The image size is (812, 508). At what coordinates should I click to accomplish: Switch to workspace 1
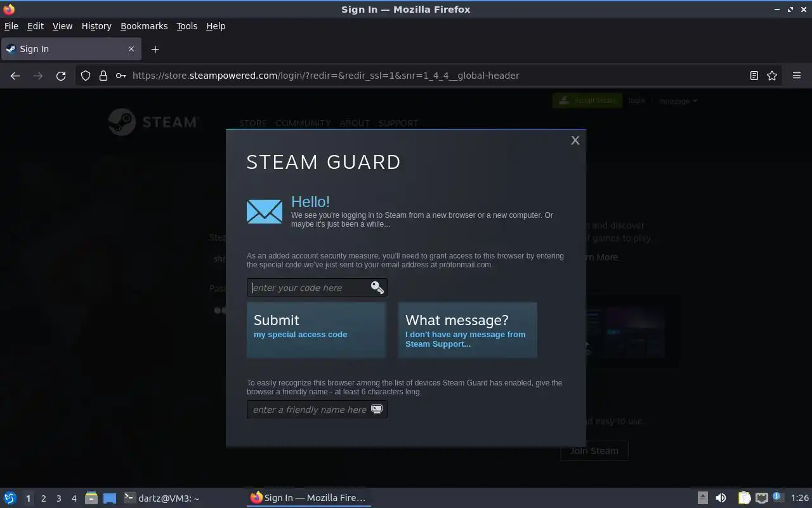point(28,498)
